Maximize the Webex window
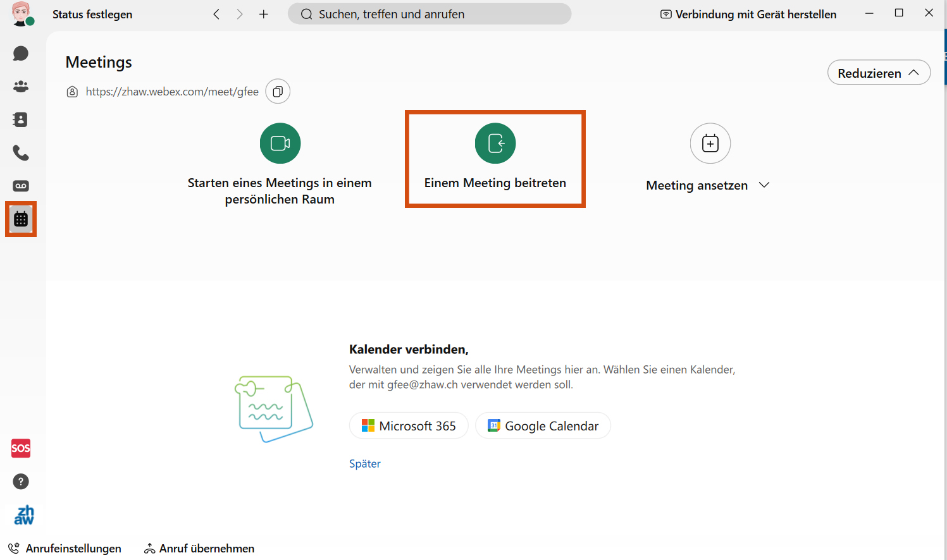Image resolution: width=947 pixels, height=560 pixels. pyautogui.click(x=899, y=13)
